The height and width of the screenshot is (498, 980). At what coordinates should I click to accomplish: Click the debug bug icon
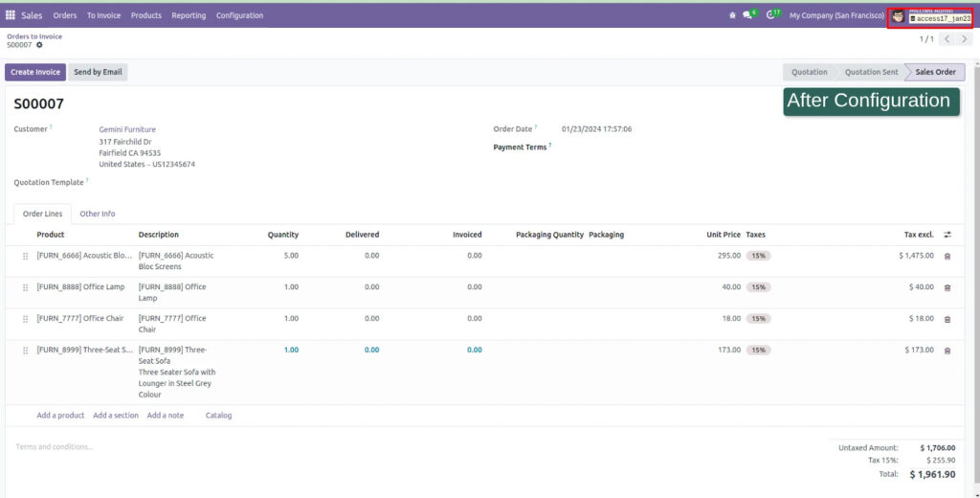click(732, 15)
